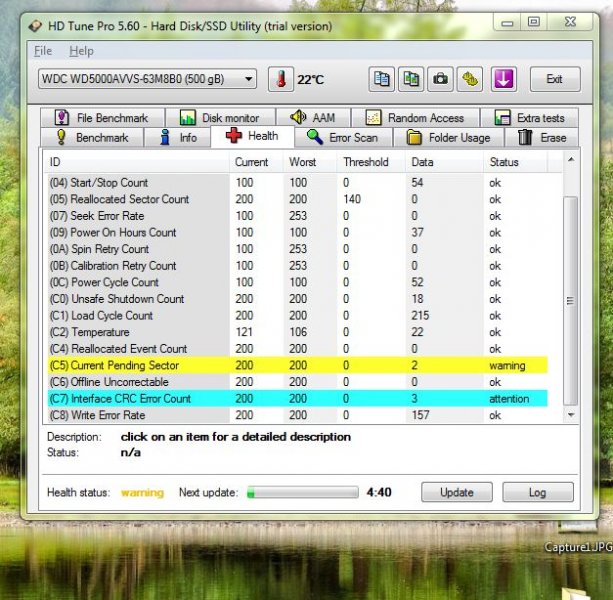This screenshot has height=600, width=613.
Task: Select the (09) Power On Hours Count row
Action: coord(297,232)
